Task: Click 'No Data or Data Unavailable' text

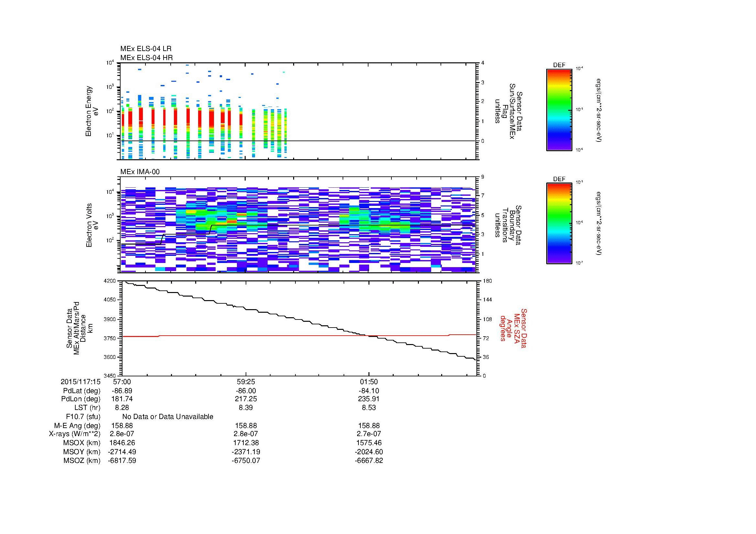Action: 168,417
